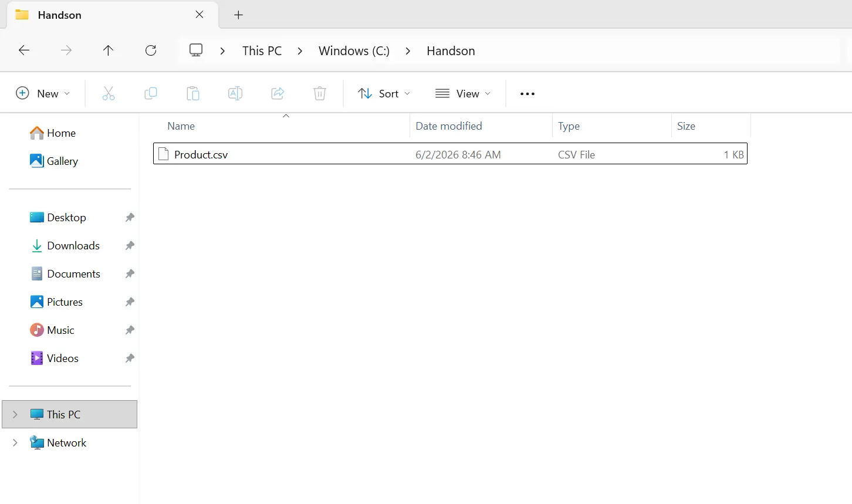Close the Handson tab
Image resolution: width=852 pixels, height=504 pixels.
(200, 15)
